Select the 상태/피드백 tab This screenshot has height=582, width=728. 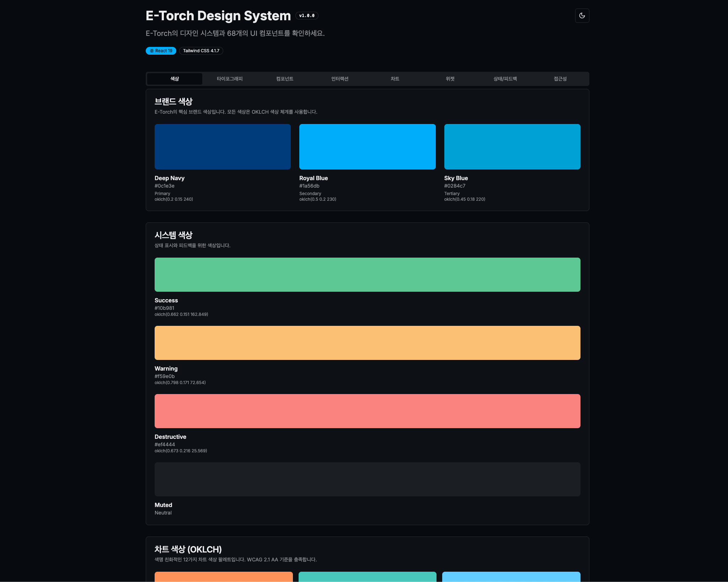point(505,79)
